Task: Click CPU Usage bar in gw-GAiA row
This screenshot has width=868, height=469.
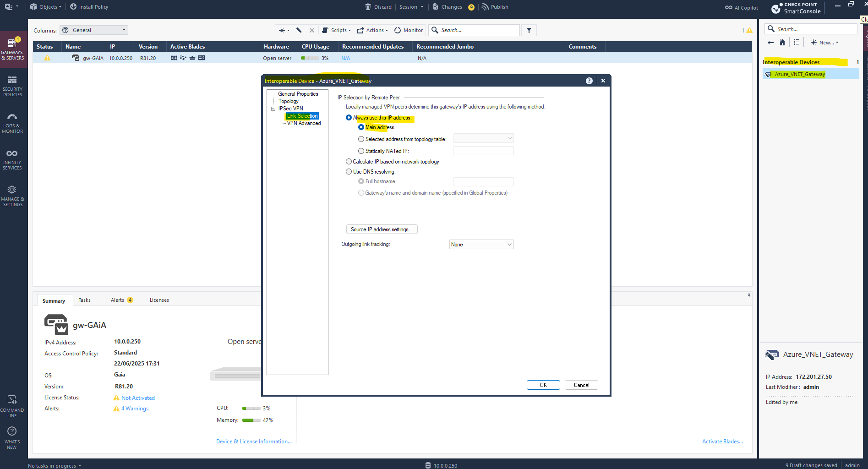Action: (310, 58)
